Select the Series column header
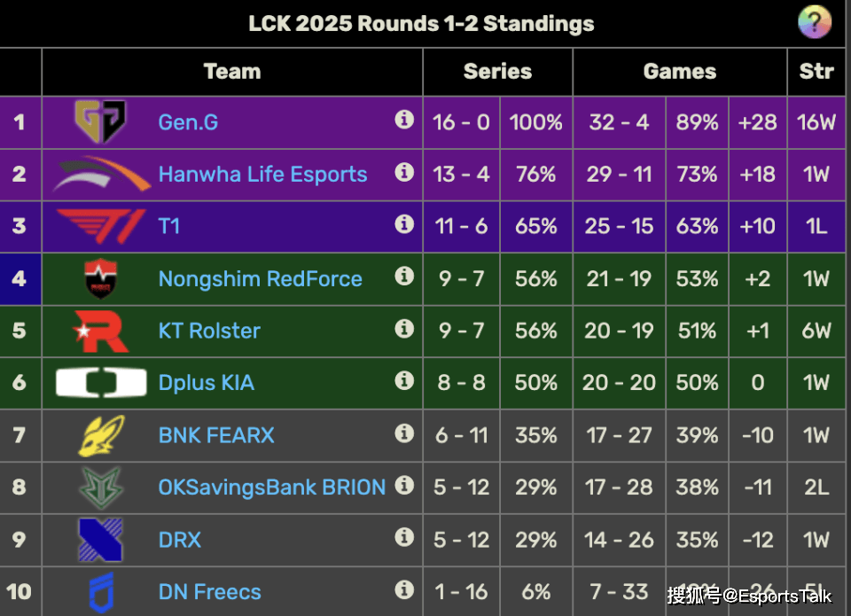This screenshot has width=851, height=616. pos(497,72)
